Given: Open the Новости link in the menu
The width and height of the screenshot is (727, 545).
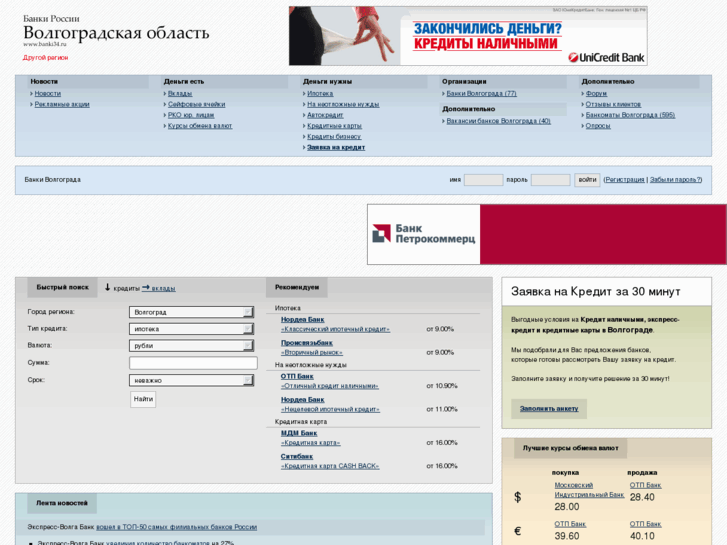Looking at the screenshot, I should pos(48,94).
